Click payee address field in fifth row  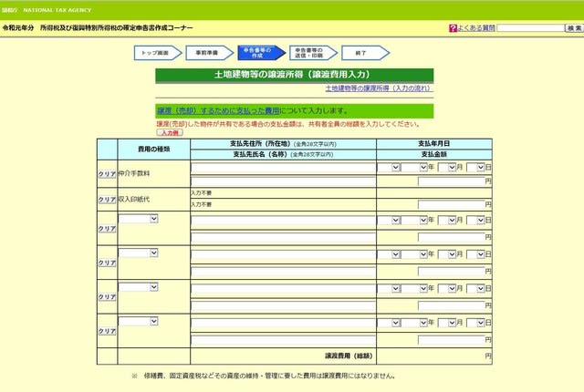283,289
